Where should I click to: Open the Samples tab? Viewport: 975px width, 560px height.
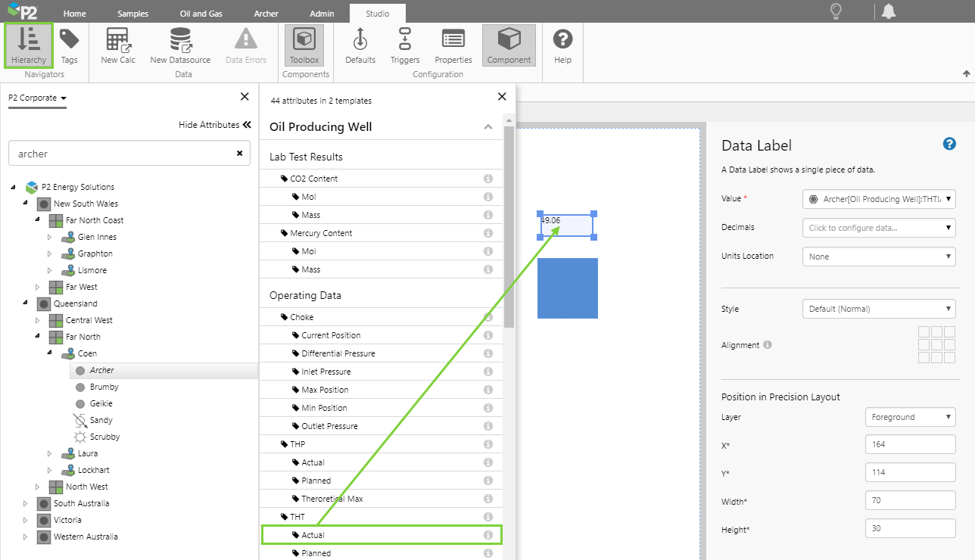click(x=133, y=14)
